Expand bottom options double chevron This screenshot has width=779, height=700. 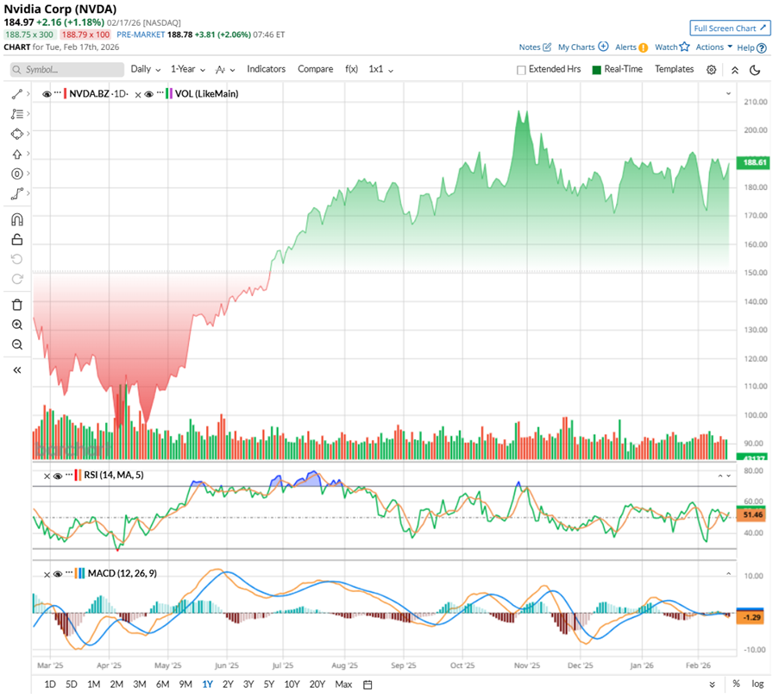712,684
